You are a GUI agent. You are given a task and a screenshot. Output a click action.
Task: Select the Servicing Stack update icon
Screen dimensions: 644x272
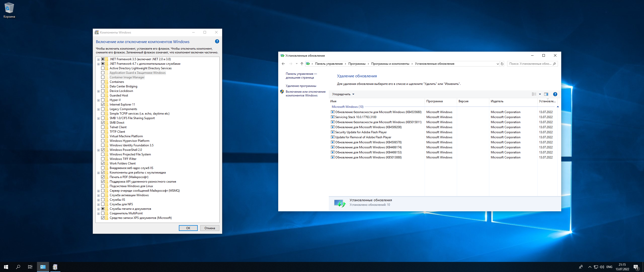(x=333, y=117)
